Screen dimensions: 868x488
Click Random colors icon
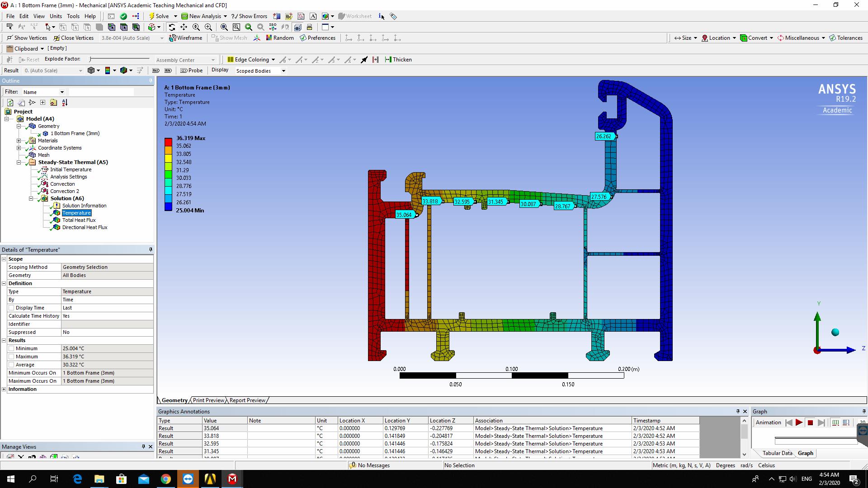click(279, 38)
